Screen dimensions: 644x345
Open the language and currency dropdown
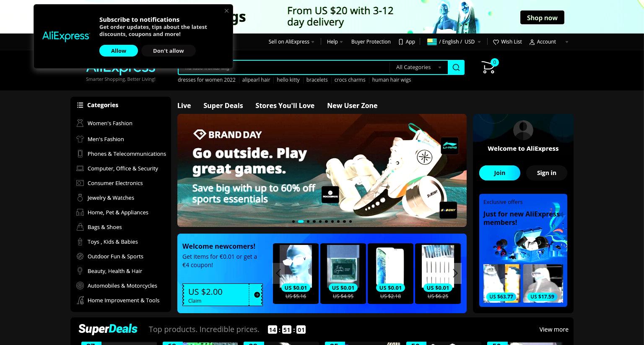pyautogui.click(x=454, y=42)
